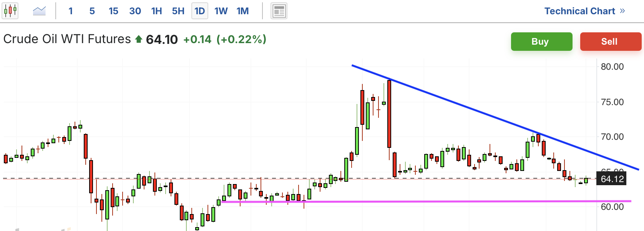The image size is (644, 231).
Task: Click the 64.10 last price value
Action: coord(162,39)
